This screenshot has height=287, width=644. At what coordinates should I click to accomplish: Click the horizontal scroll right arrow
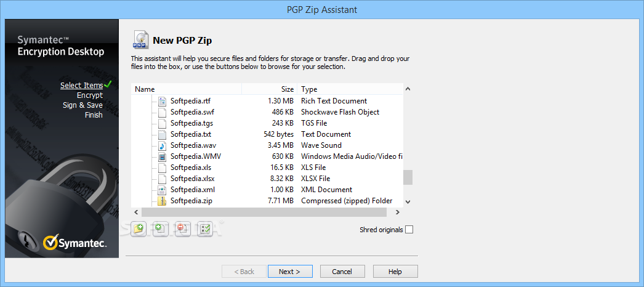click(x=398, y=212)
